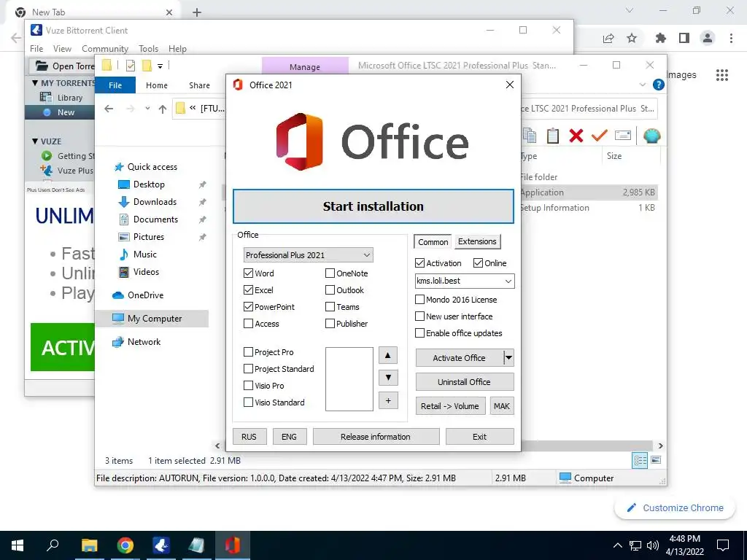The height and width of the screenshot is (560, 747).
Task: Click the empty language list box
Action: (349, 379)
